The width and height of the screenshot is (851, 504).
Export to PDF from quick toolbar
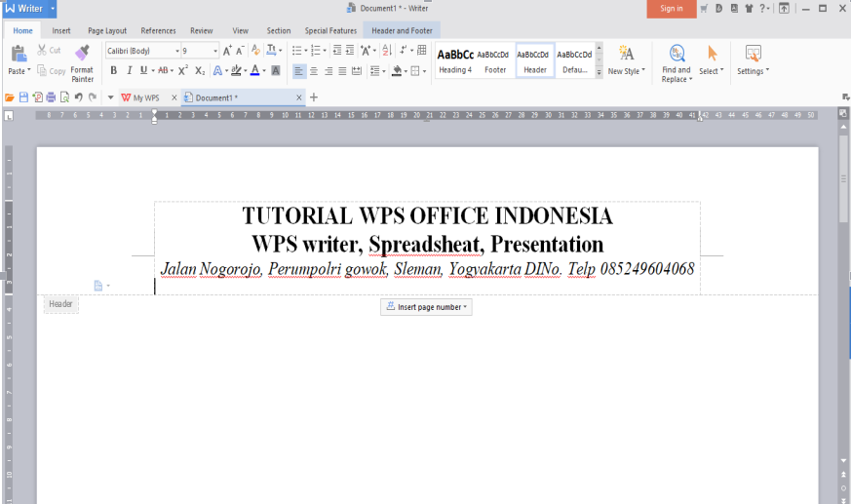click(x=37, y=97)
